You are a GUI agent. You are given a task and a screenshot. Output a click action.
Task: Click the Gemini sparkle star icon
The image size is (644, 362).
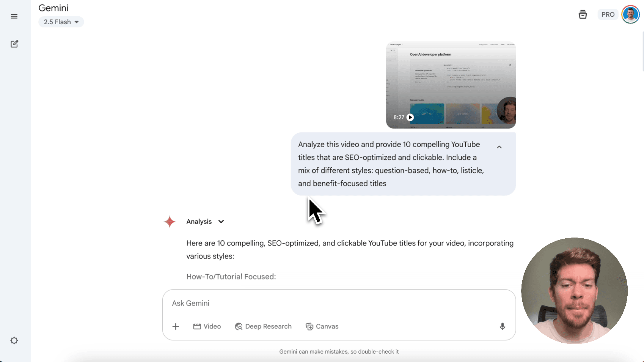(170, 222)
